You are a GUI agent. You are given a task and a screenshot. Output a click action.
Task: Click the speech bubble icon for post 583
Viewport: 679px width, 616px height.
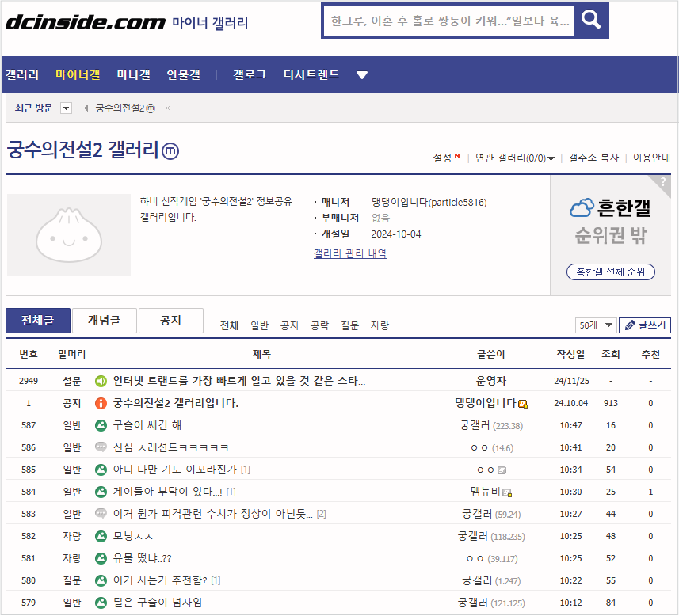tap(101, 513)
